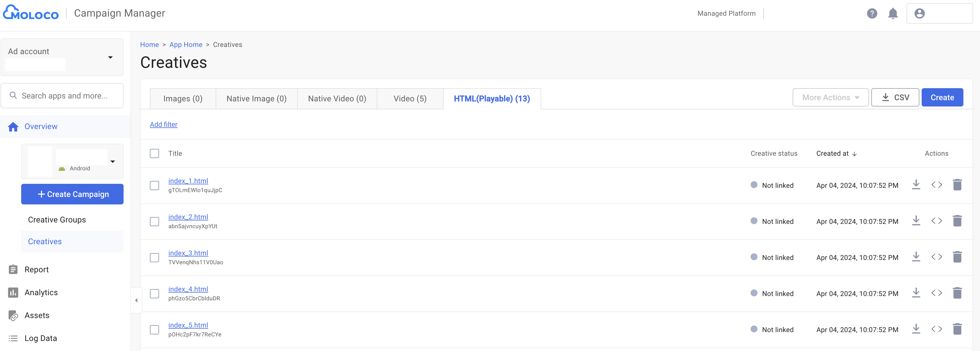Delete index_3.html creative
This screenshot has width=980, height=351.
coord(957,257)
